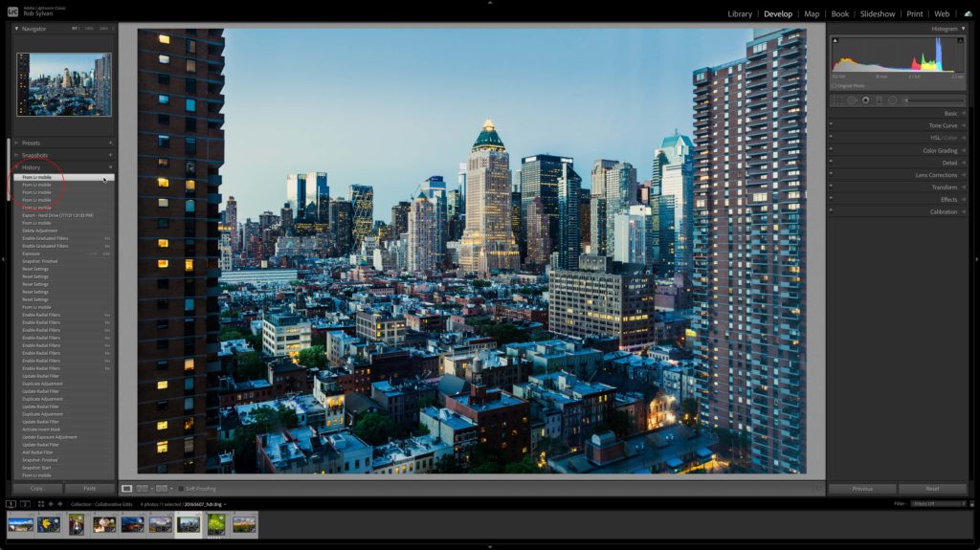Screen dimensions: 980x550
Task: Click the Reset button
Action: click(932, 489)
